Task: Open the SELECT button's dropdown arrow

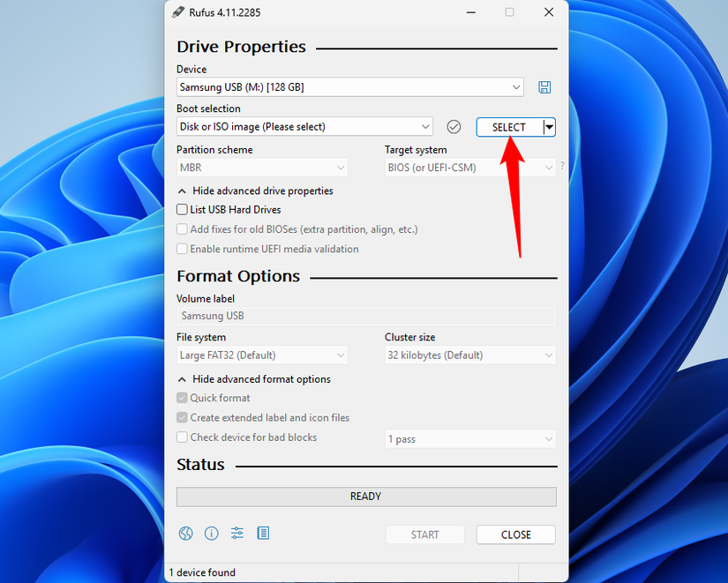Action: click(x=548, y=126)
